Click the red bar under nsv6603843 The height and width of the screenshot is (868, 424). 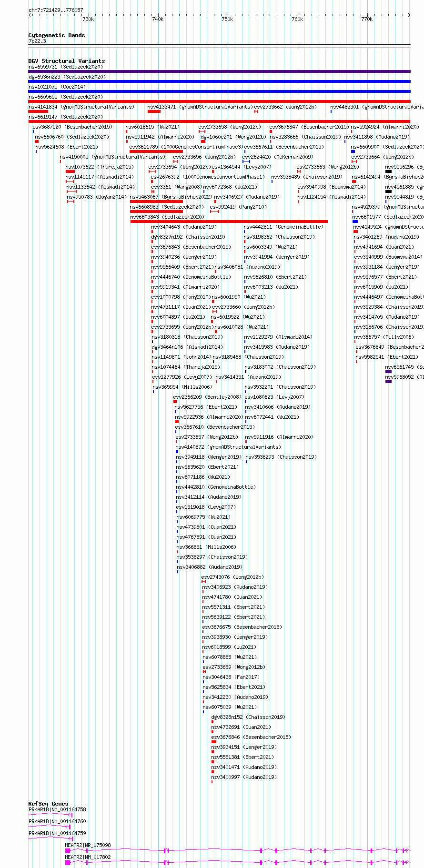(229, 222)
